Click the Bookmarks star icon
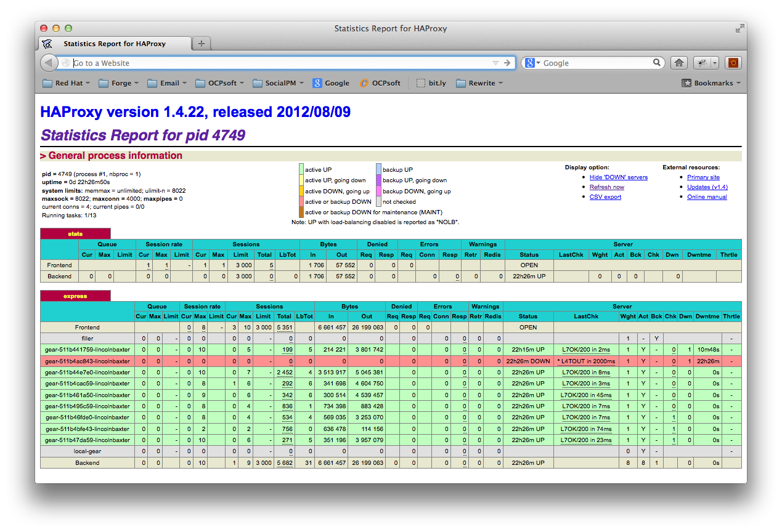This screenshot has height=532, width=782. coord(686,83)
